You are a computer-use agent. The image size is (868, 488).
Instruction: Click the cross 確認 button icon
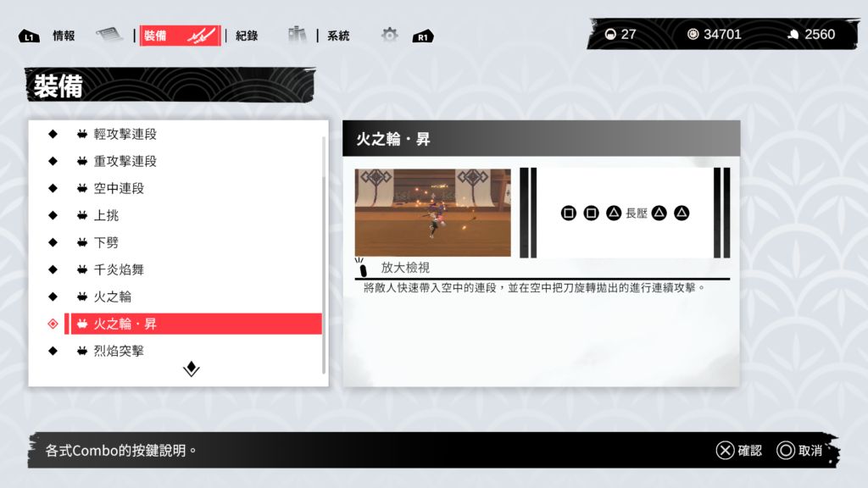pyautogui.click(x=725, y=451)
